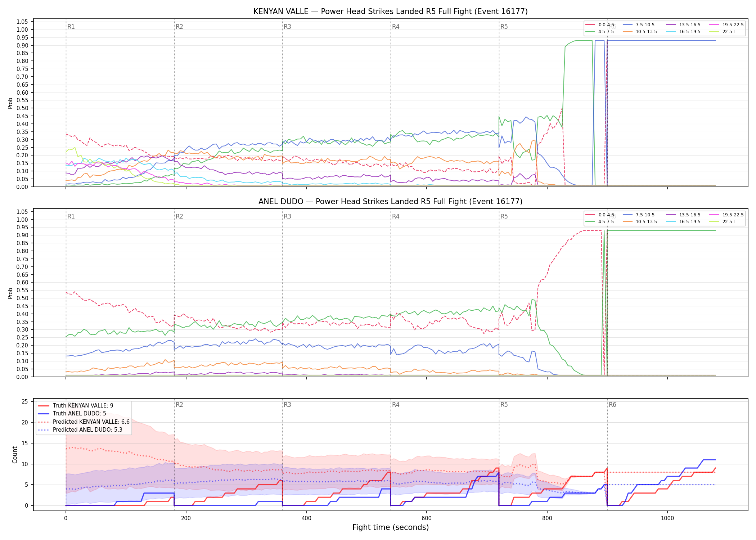Choose legend entry 16.5-19.5 in Kenyan Valle chart

point(683,32)
